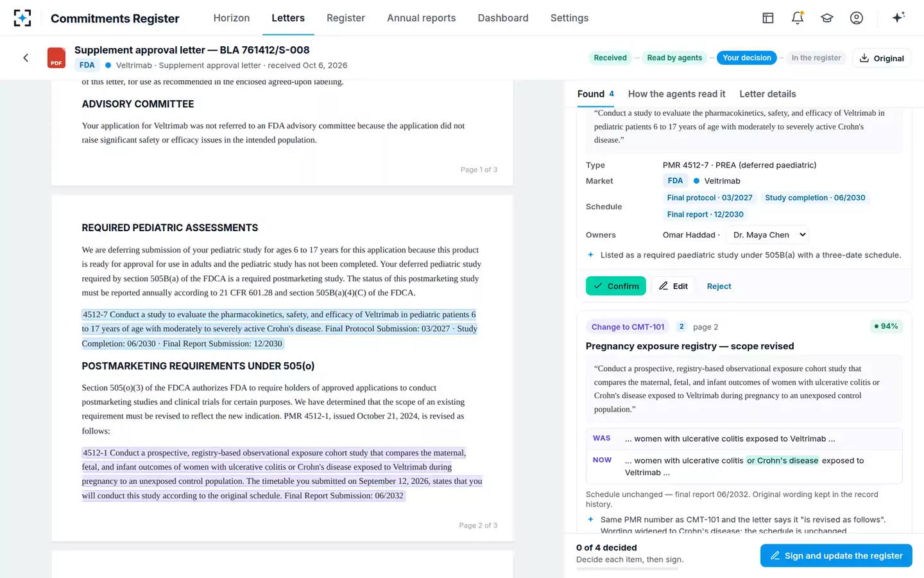924x578 pixels.
Task: Click the 'Final protocol · 03/2027' chip
Action: (x=710, y=198)
